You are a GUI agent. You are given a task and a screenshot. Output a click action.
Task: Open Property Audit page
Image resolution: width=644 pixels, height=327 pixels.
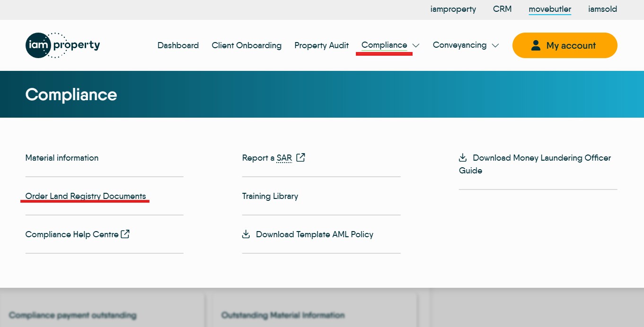[x=321, y=45]
